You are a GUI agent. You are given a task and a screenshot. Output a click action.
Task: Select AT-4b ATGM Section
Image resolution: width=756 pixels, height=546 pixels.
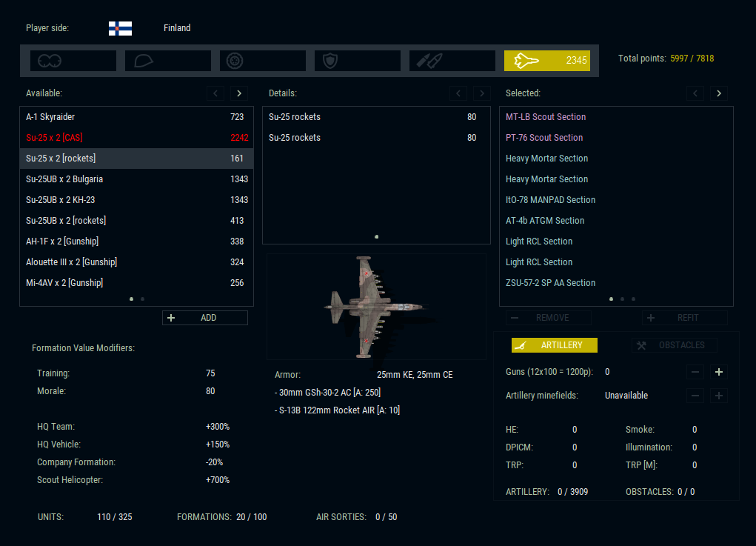(616, 221)
